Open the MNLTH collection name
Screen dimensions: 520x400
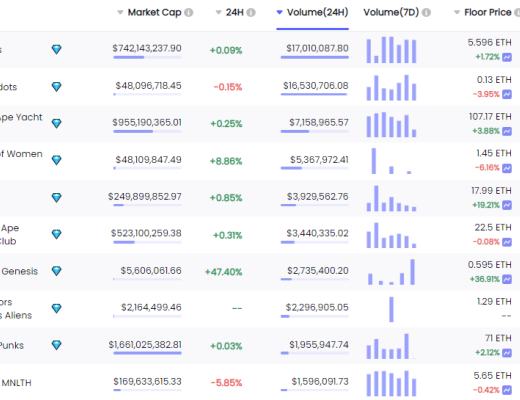[x=16, y=383]
